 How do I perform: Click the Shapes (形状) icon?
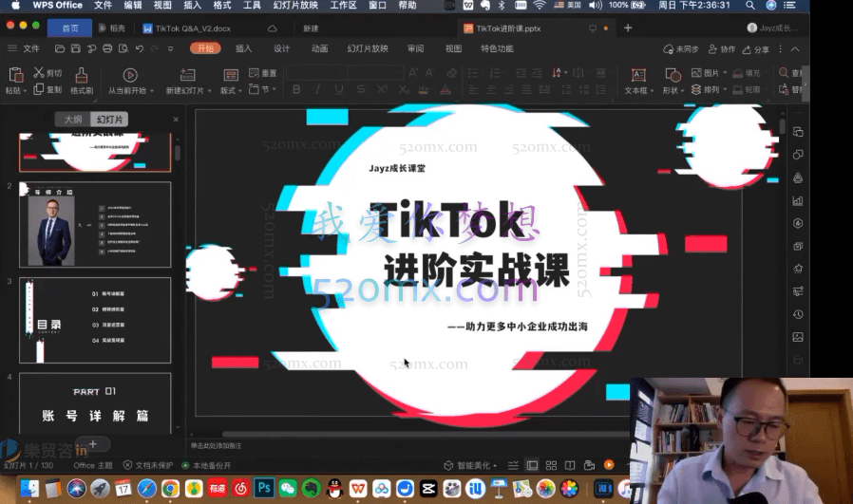pyautogui.click(x=673, y=75)
